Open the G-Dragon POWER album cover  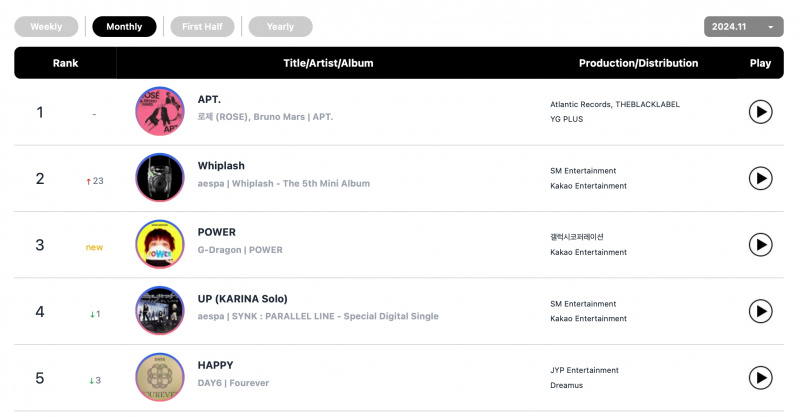pyautogui.click(x=160, y=244)
